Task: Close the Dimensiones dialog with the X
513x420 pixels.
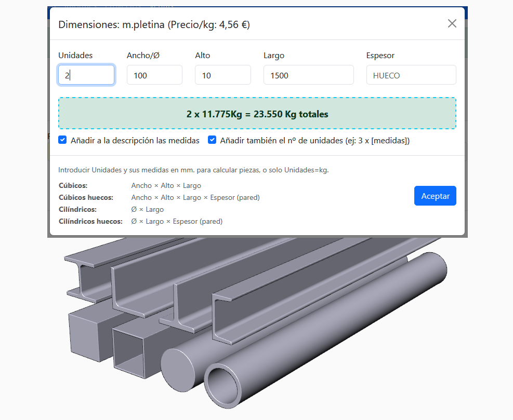Action: tap(452, 23)
